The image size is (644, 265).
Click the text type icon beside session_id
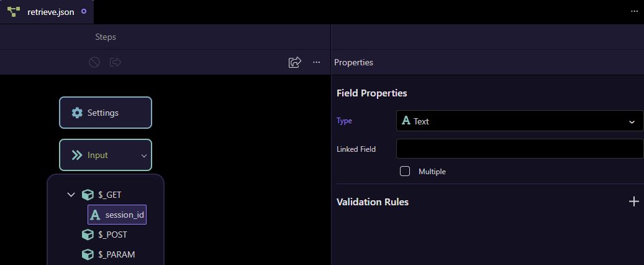[95, 215]
